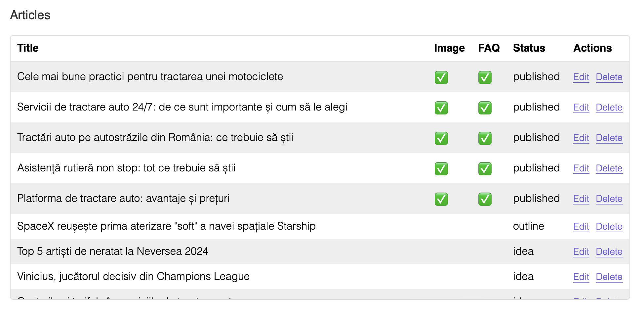Image resolution: width=644 pixels, height=313 pixels.
Task: Delete the Top 5 artiști Neversea article
Action: pyautogui.click(x=609, y=251)
